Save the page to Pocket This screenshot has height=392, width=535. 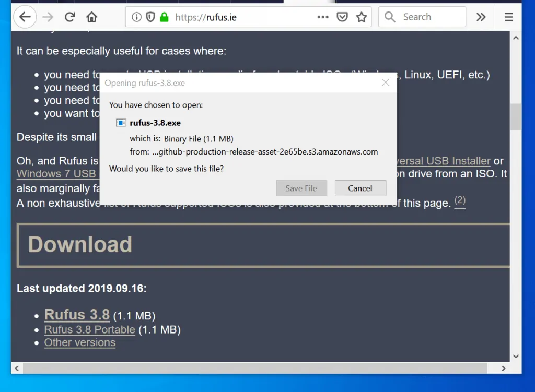click(342, 16)
